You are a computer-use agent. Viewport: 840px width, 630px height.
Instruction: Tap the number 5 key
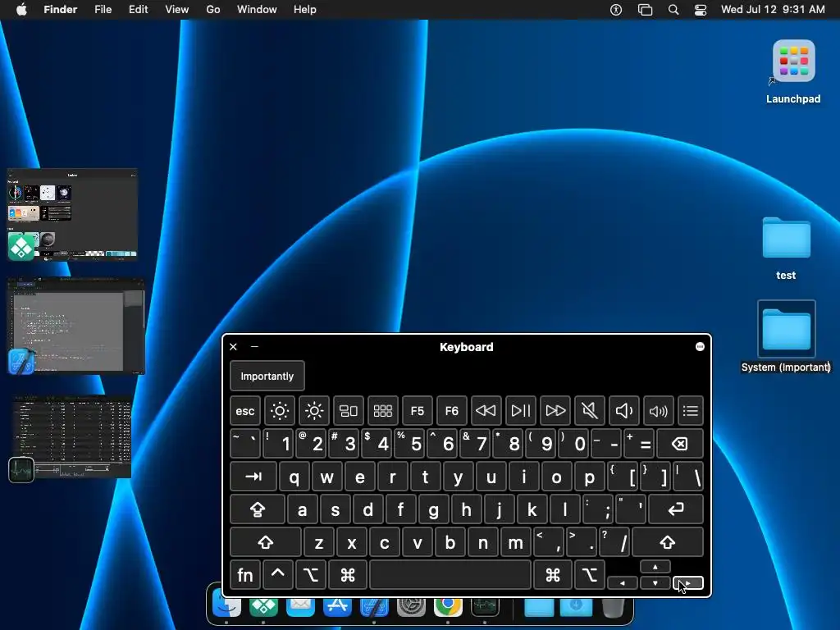point(409,444)
